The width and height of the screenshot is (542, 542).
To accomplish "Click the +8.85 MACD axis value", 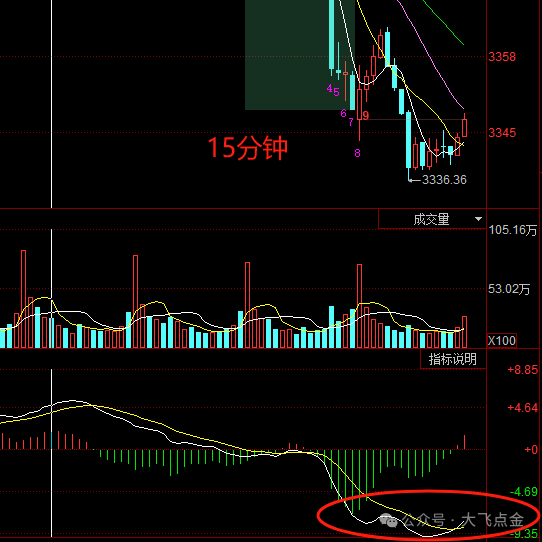I will click(x=523, y=370).
